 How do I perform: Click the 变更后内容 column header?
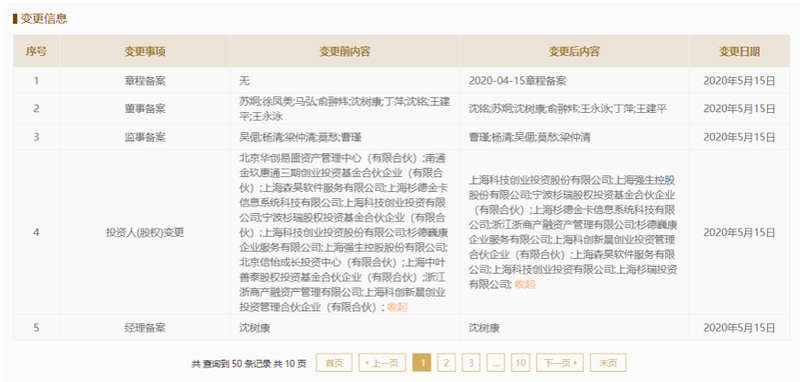[574, 51]
